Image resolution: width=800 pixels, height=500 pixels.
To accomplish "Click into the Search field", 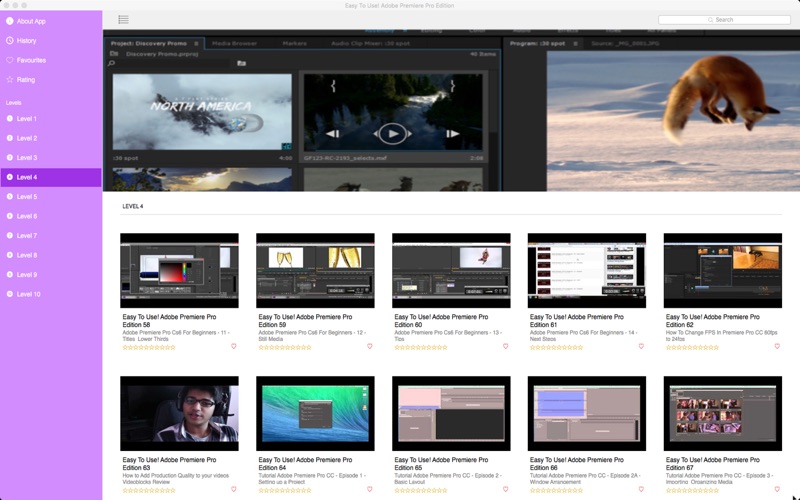I will tap(724, 19).
